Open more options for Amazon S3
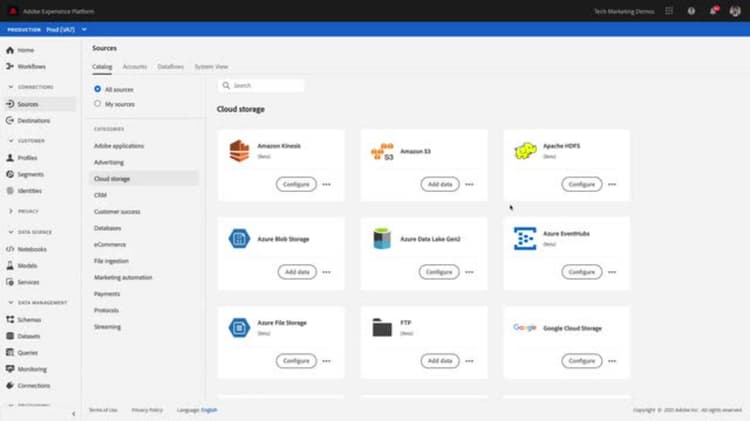750x421 pixels. 469,184
